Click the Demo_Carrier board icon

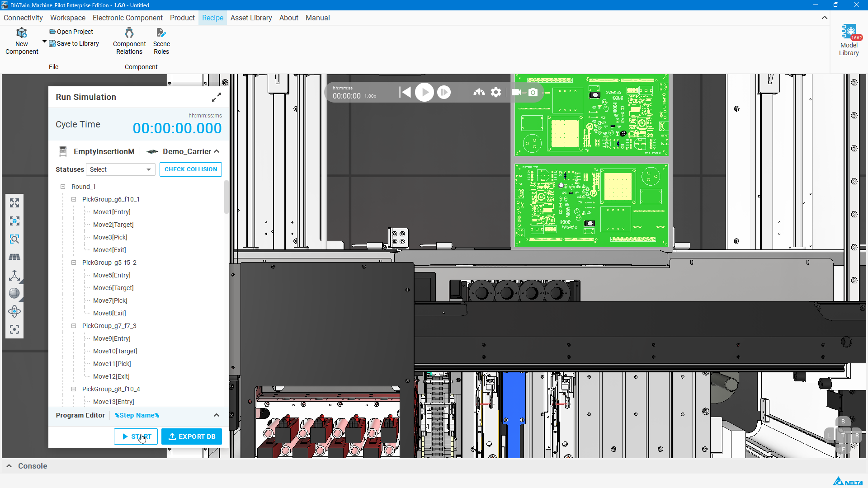152,151
